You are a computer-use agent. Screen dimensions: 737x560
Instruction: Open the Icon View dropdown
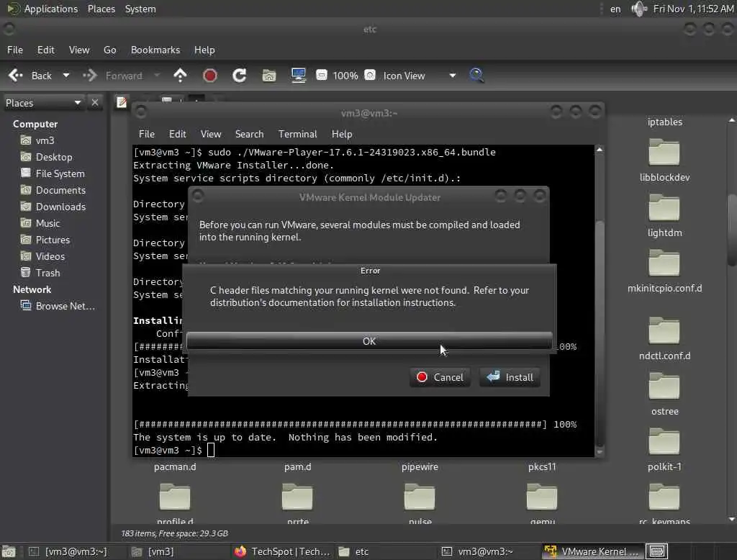coord(420,76)
